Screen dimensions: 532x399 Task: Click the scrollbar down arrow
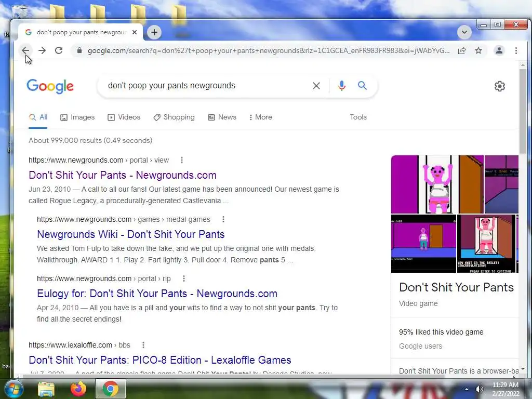pyautogui.click(x=523, y=369)
